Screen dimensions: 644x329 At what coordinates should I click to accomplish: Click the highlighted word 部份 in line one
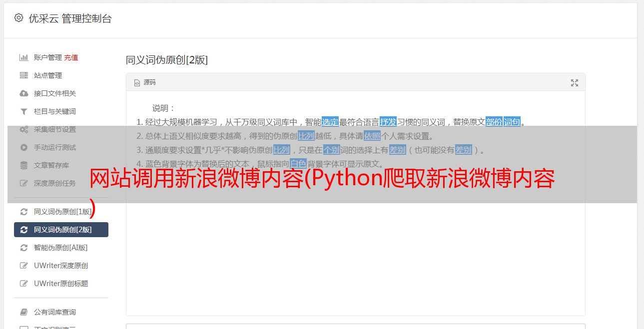tap(494, 122)
